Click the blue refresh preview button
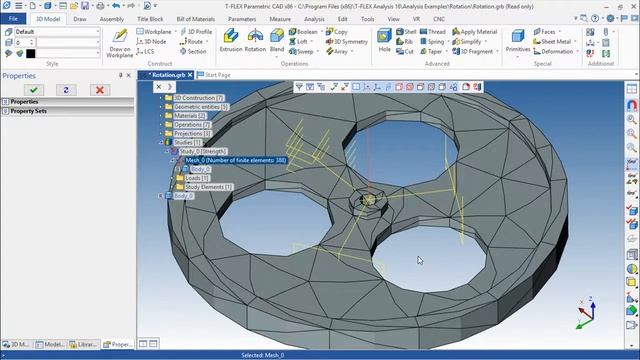This screenshot has height=360, width=640. (66, 90)
